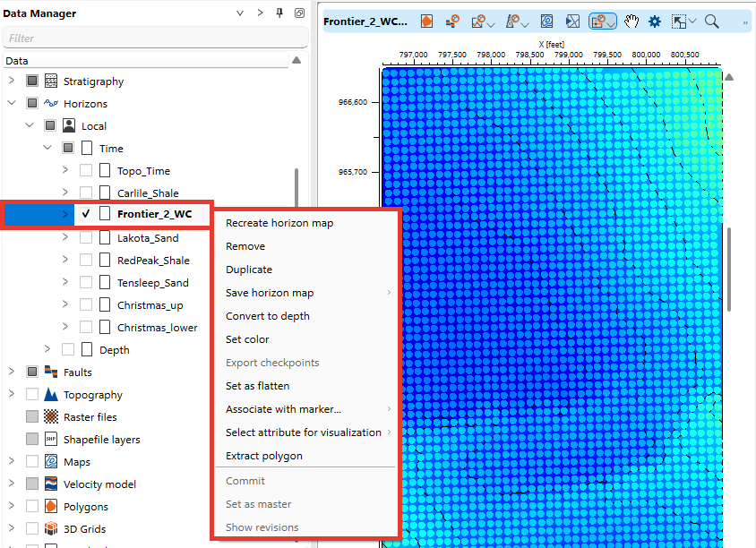Click the Faults tree icon
Image resolution: width=756 pixels, height=548 pixels.
(51, 372)
